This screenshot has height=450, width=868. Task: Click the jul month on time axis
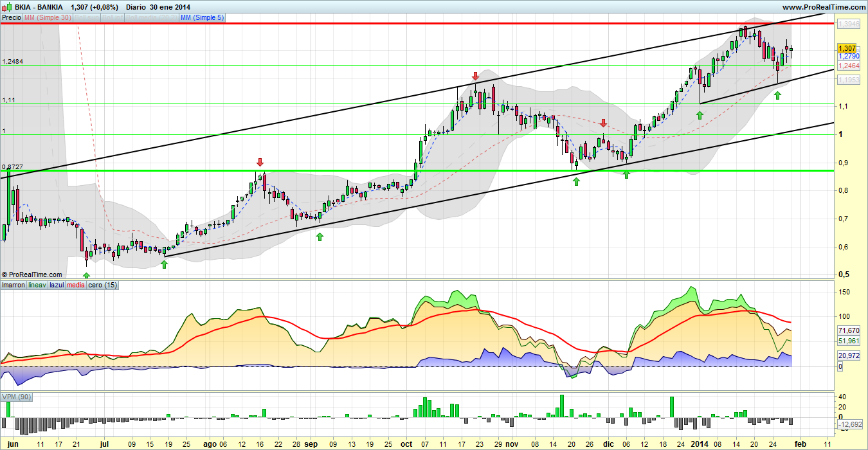coord(104,444)
